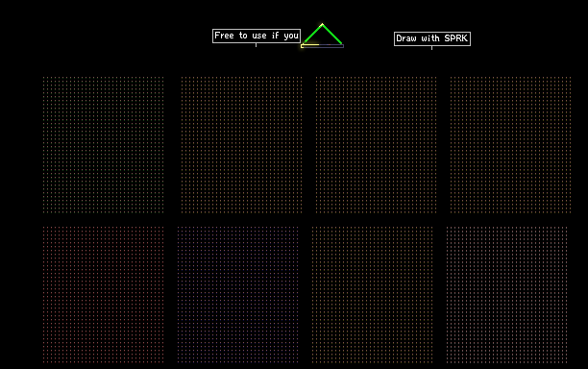Click the stem below 'Free to use' sign

(257, 45)
